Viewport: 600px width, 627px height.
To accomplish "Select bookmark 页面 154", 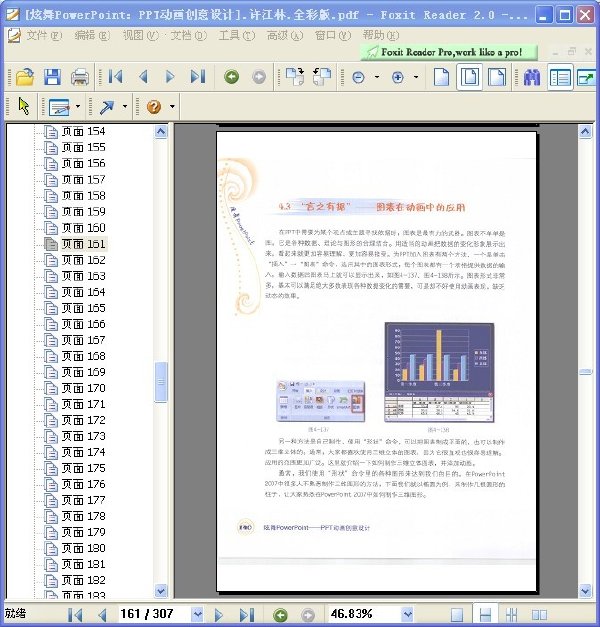I will (x=83, y=131).
